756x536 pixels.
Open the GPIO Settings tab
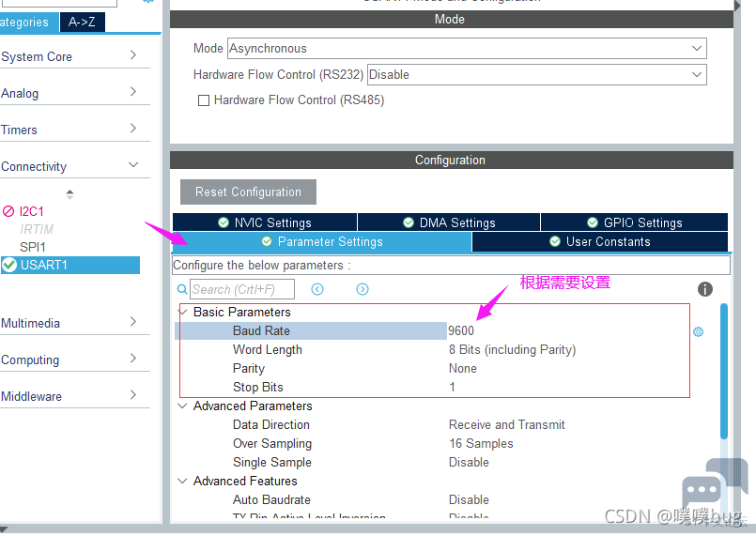[634, 222]
